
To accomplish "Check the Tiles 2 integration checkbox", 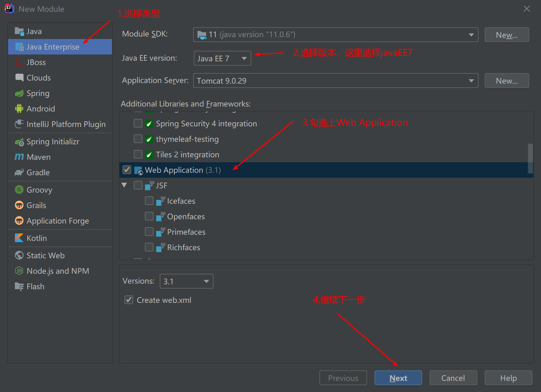I will click(x=138, y=155).
